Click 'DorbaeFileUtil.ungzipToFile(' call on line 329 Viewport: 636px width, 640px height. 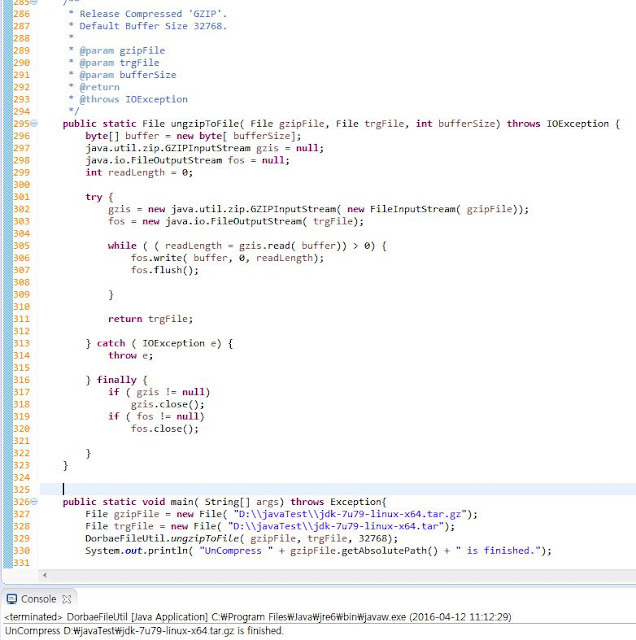[165, 538]
